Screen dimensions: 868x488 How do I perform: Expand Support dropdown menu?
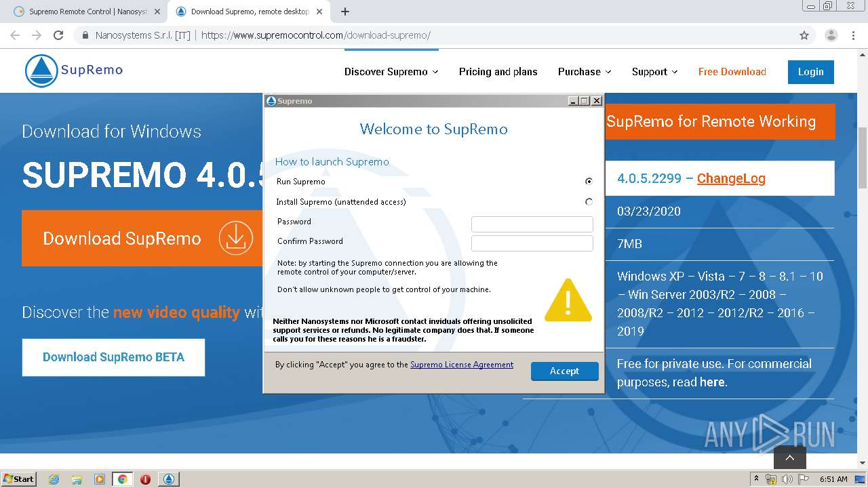click(654, 72)
